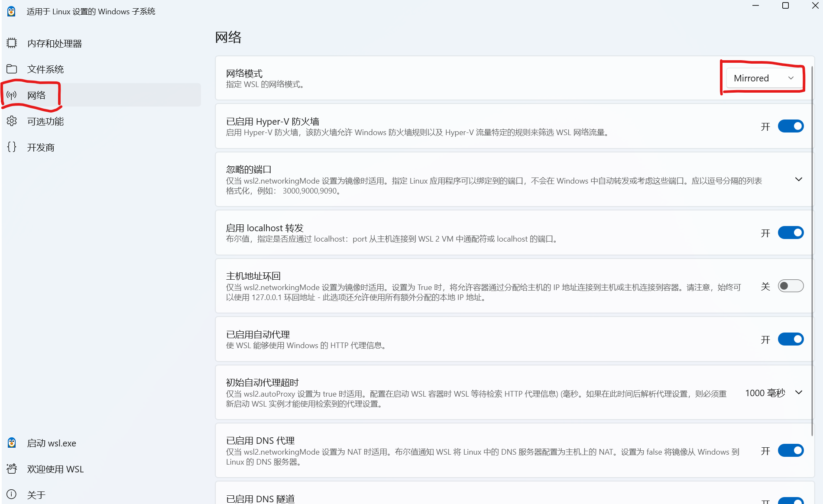Image resolution: width=823 pixels, height=504 pixels.
Task: Open 欢迎使用 WSL
Action: 101,469
